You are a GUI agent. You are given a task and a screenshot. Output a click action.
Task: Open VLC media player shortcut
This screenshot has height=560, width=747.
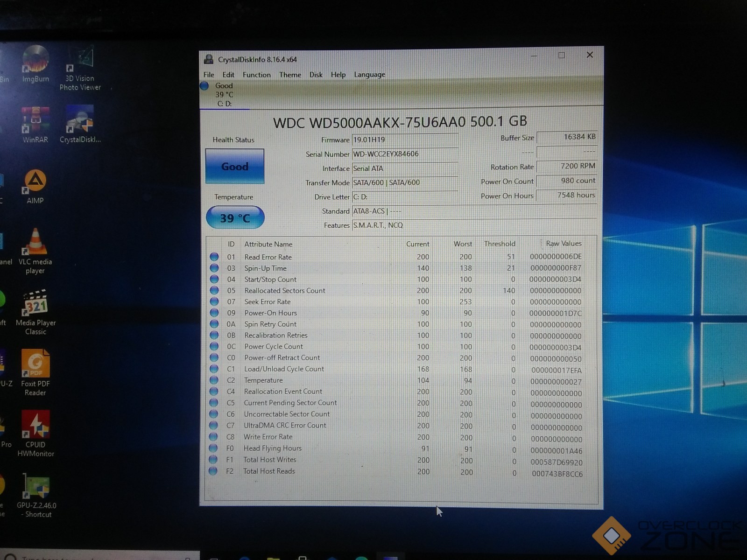pos(35,252)
